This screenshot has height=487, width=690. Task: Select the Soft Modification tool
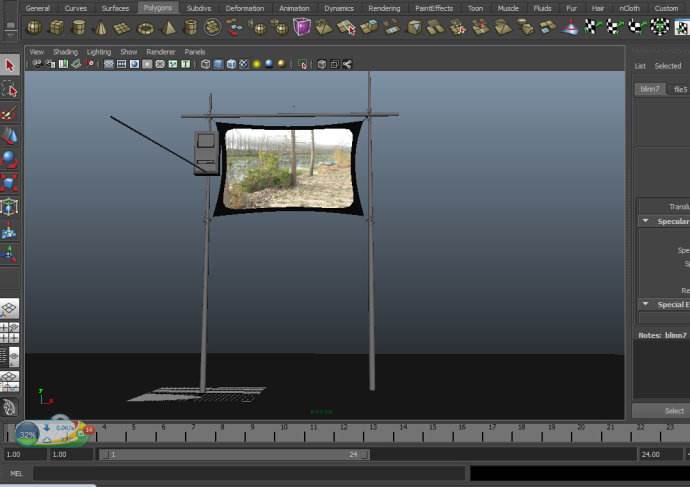tap(10, 231)
